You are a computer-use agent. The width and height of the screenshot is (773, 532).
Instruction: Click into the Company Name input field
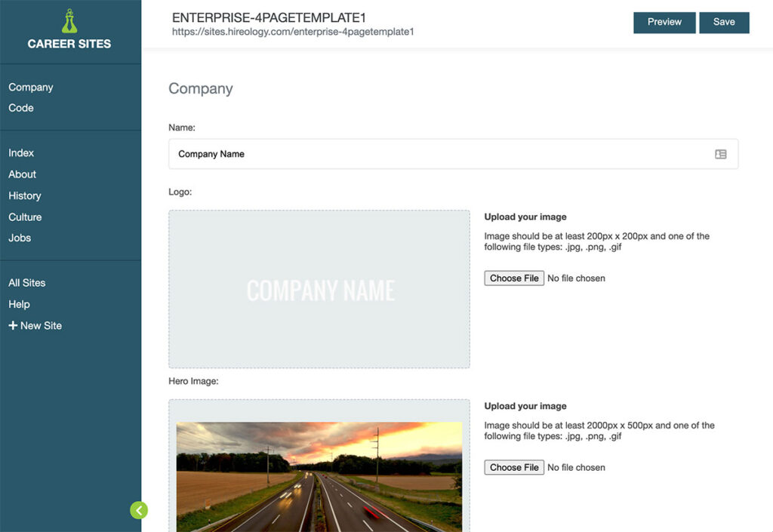point(454,154)
